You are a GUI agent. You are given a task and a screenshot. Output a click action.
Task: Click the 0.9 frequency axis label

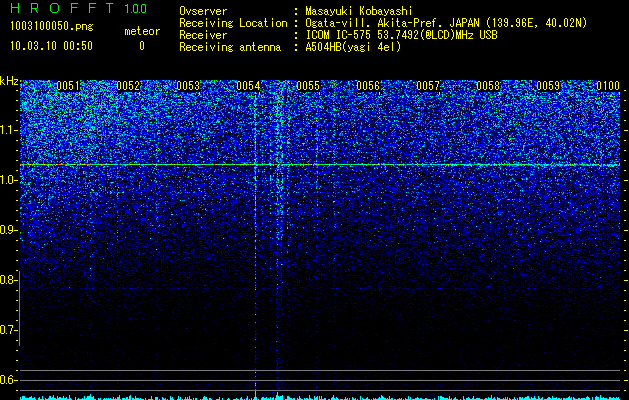tap(8, 230)
